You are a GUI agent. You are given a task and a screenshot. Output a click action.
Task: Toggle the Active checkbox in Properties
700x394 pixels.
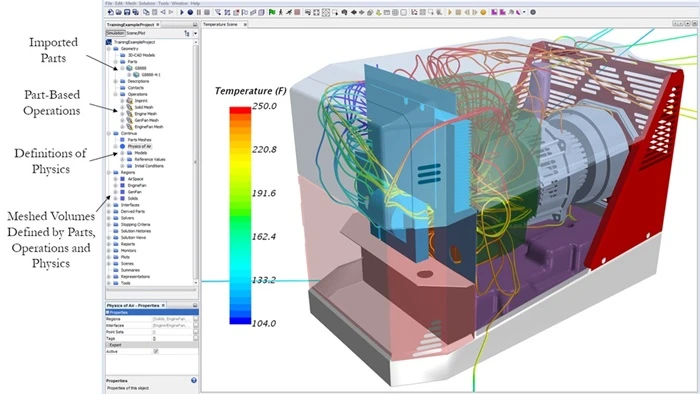point(156,352)
